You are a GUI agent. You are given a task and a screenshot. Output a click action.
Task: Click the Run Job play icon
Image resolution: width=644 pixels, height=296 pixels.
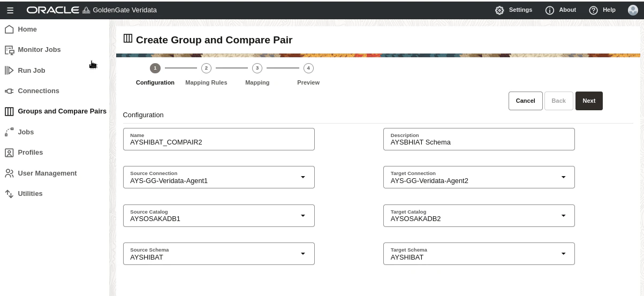tap(9, 71)
